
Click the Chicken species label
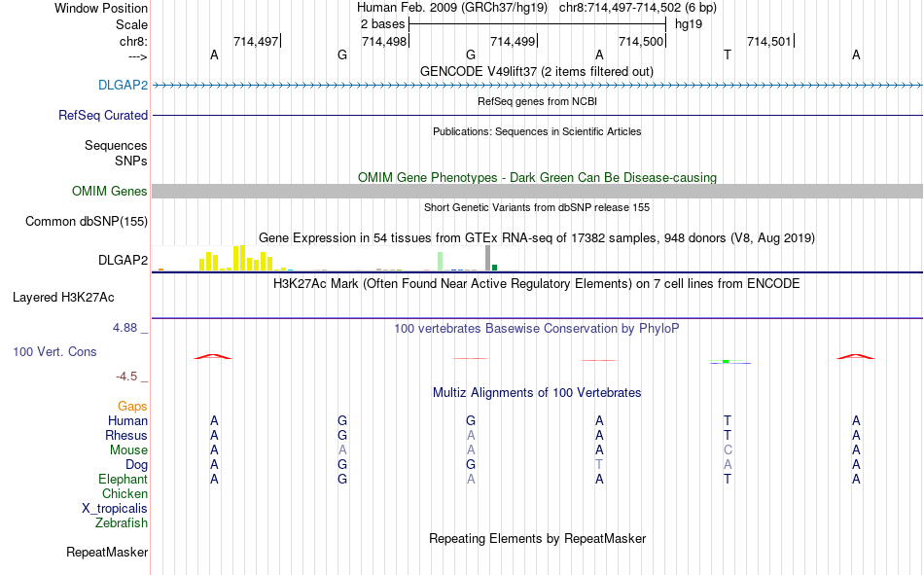pos(124,493)
